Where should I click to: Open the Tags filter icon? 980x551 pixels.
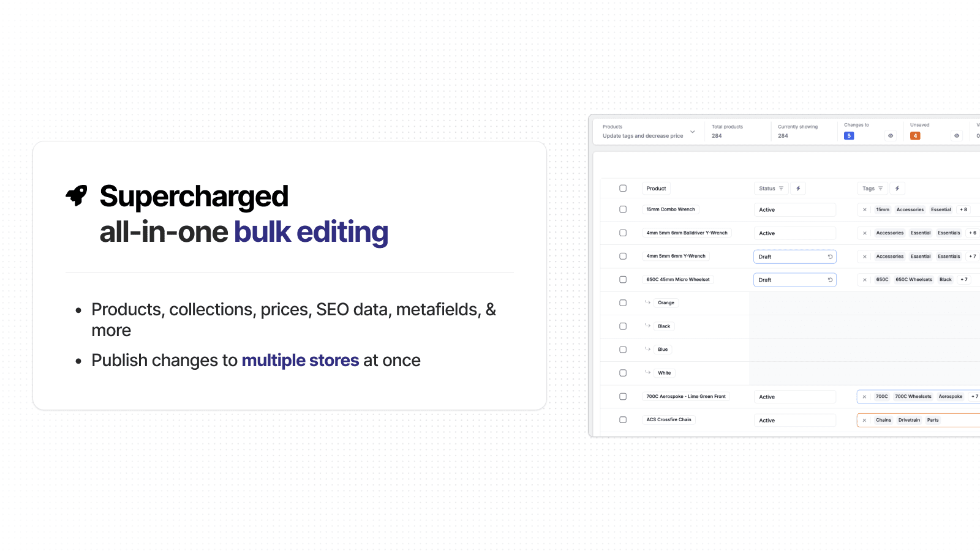[x=880, y=188]
